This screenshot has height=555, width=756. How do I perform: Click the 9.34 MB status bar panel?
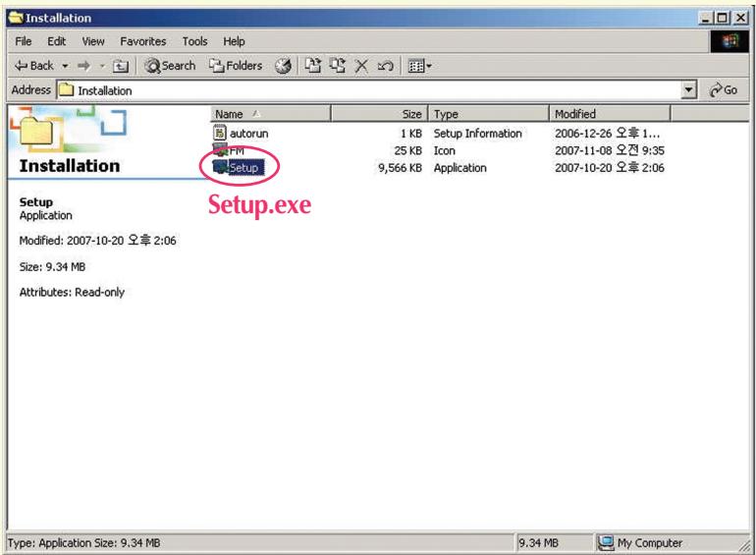tap(554, 543)
